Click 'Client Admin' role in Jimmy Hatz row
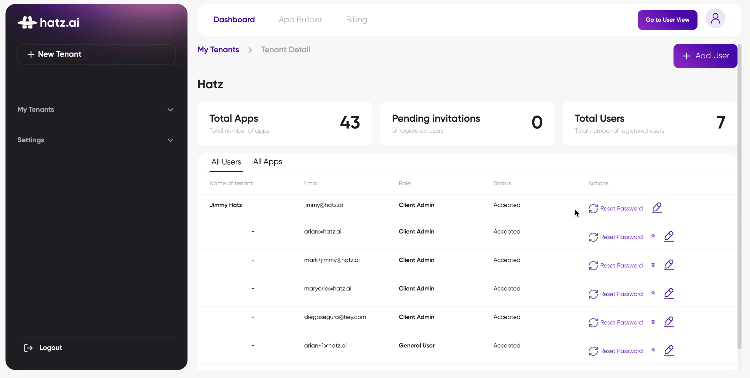750x378 pixels. [x=417, y=205]
